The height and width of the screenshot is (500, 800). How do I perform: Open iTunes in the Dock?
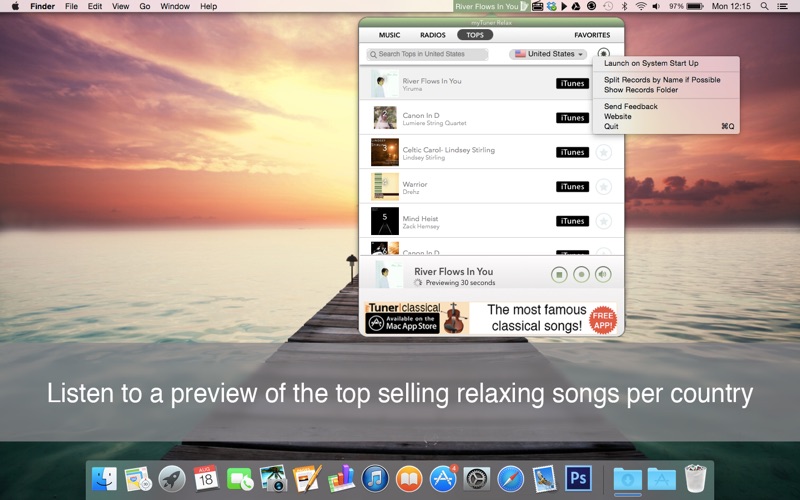(375, 480)
